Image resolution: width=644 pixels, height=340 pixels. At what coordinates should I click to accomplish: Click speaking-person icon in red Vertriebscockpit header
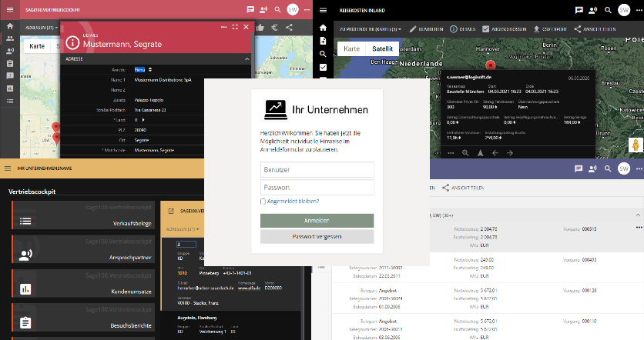tap(263, 9)
